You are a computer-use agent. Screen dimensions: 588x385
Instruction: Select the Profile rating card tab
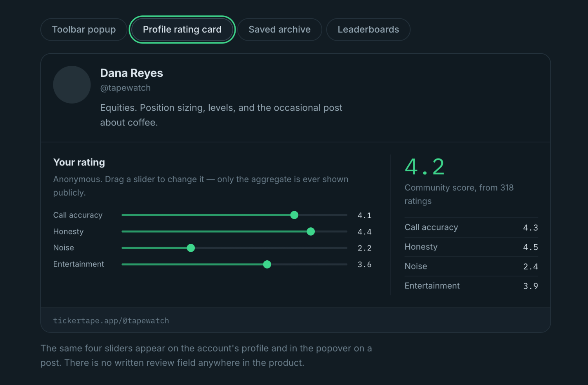(182, 29)
